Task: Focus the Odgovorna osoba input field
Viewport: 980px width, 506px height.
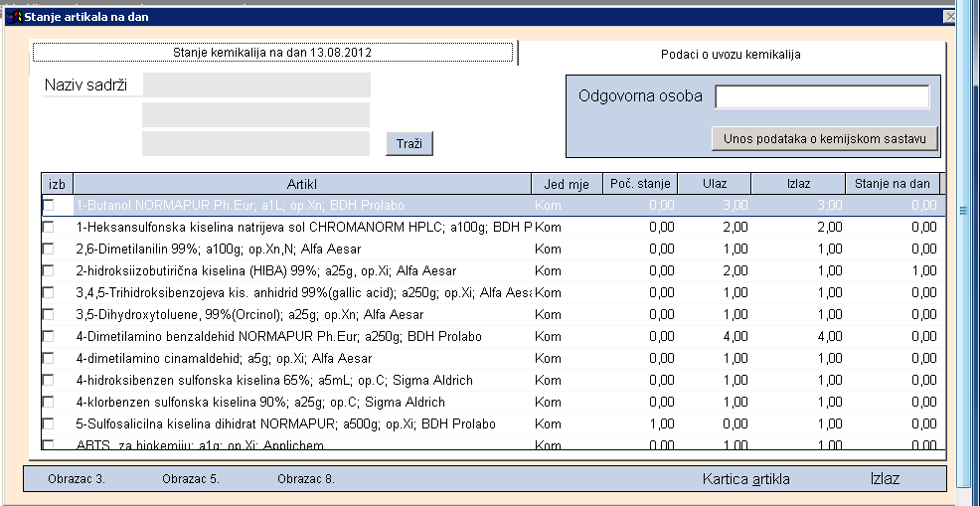Action: pyautogui.click(x=823, y=97)
